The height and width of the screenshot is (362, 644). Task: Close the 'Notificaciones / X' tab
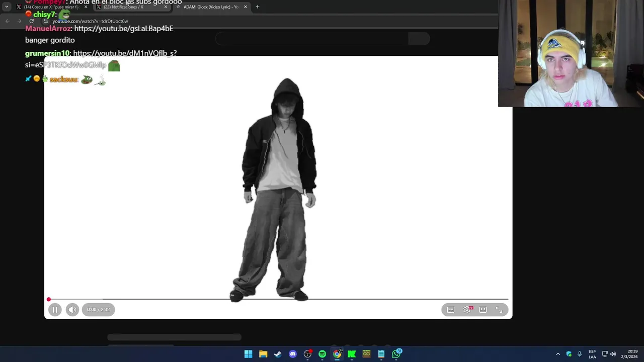point(166,7)
